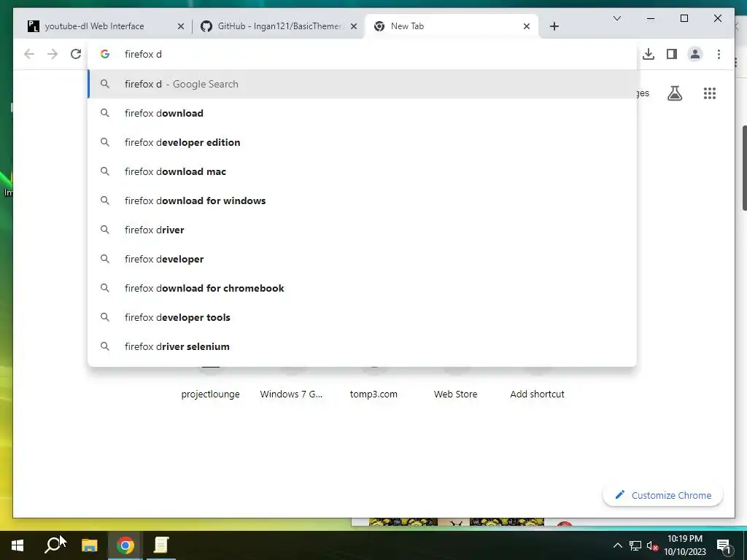The height and width of the screenshot is (560, 747).
Task: Pick 'firefox download for windows' suggestion
Action: tap(362, 201)
